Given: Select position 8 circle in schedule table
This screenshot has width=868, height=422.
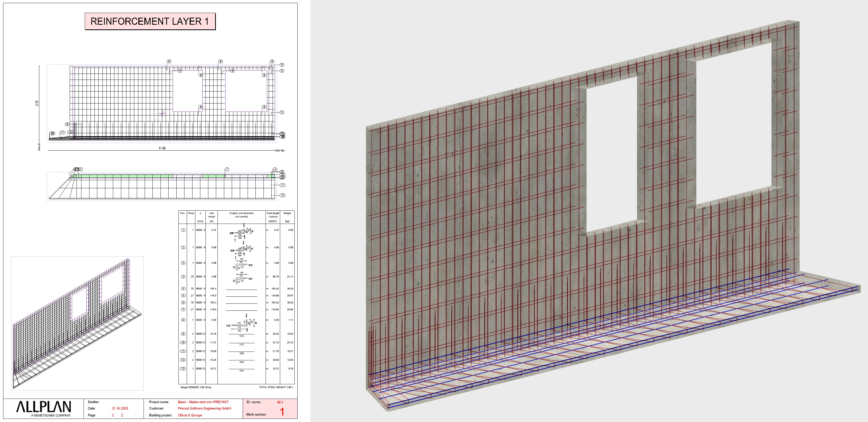Looking at the screenshot, I should pos(183,320).
